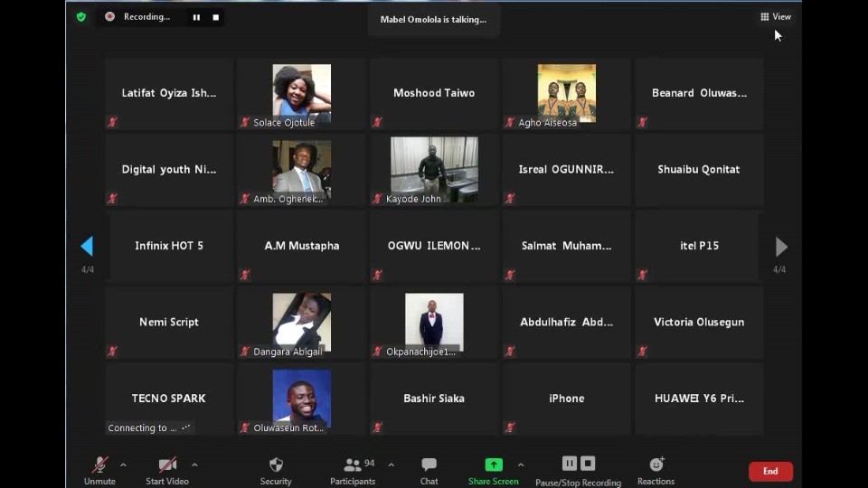Click the green Share Screen icon
This screenshot has width=868, height=488.
(x=493, y=465)
